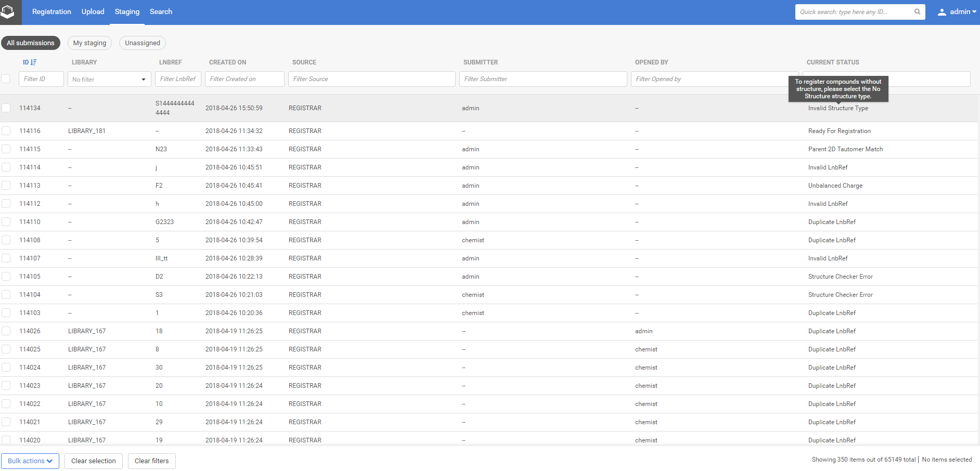Switch to the Registration tab
This screenshot has height=471, width=980.
point(51,12)
